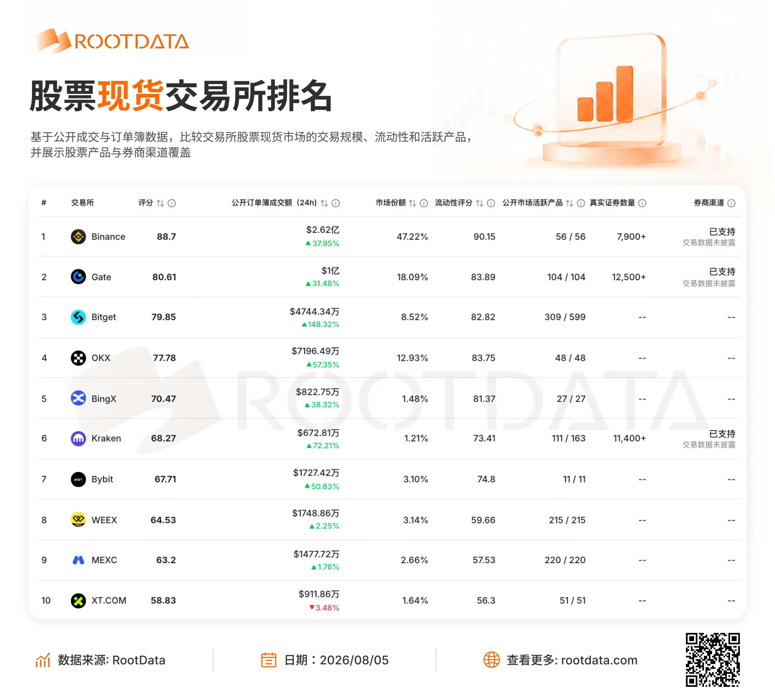Click WEEX's volume $1748.86万

click(x=316, y=513)
